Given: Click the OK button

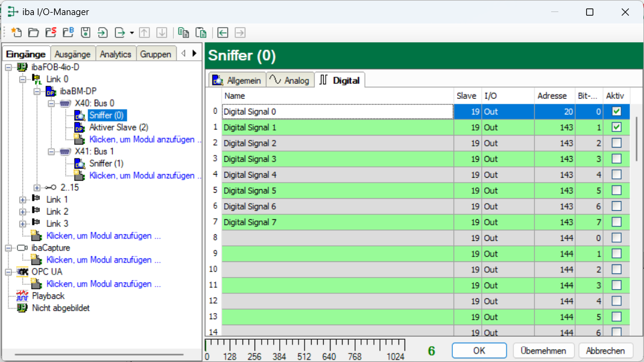Looking at the screenshot, I should tap(479, 351).
